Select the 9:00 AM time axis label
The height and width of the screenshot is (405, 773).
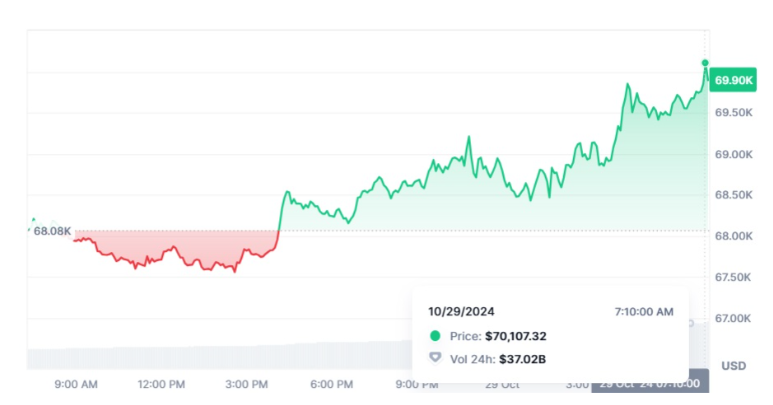click(x=76, y=384)
